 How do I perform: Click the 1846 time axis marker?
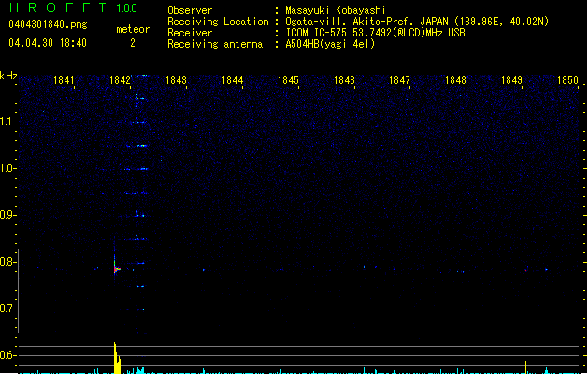[x=344, y=80]
